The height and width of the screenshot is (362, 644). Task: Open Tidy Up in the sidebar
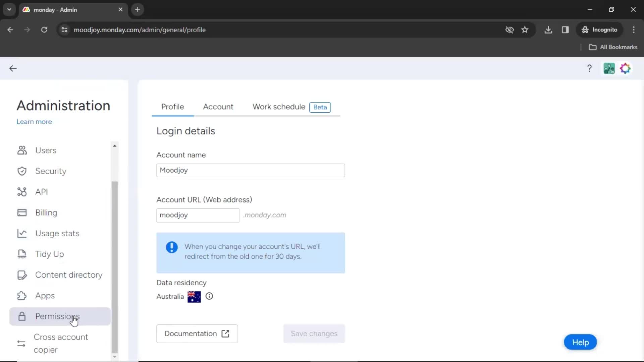pyautogui.click(x=60, y=254)
